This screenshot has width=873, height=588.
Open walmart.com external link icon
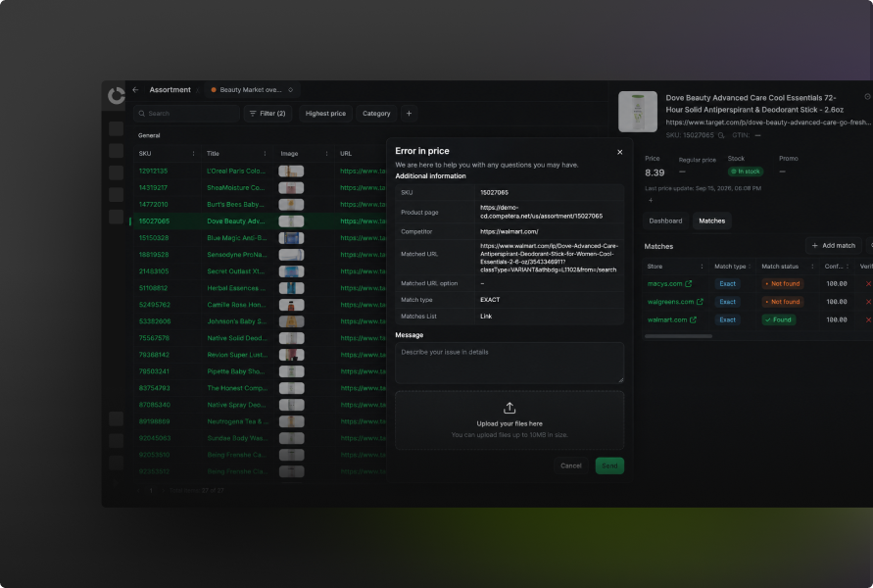click(x=693, y=319)
